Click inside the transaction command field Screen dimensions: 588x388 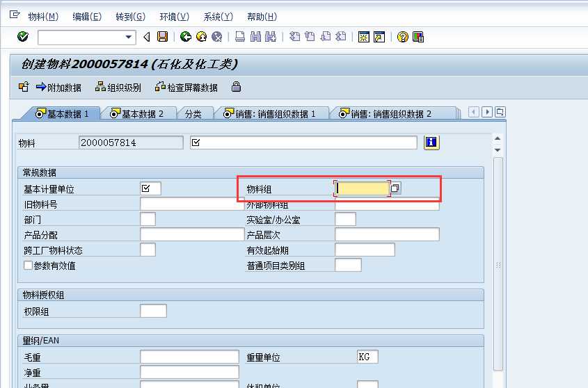81,38
